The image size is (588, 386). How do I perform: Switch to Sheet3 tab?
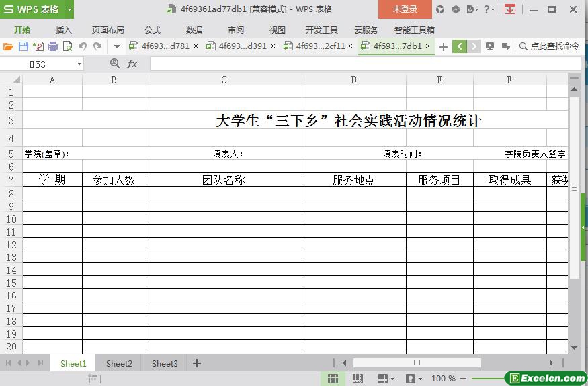[165, 363]
